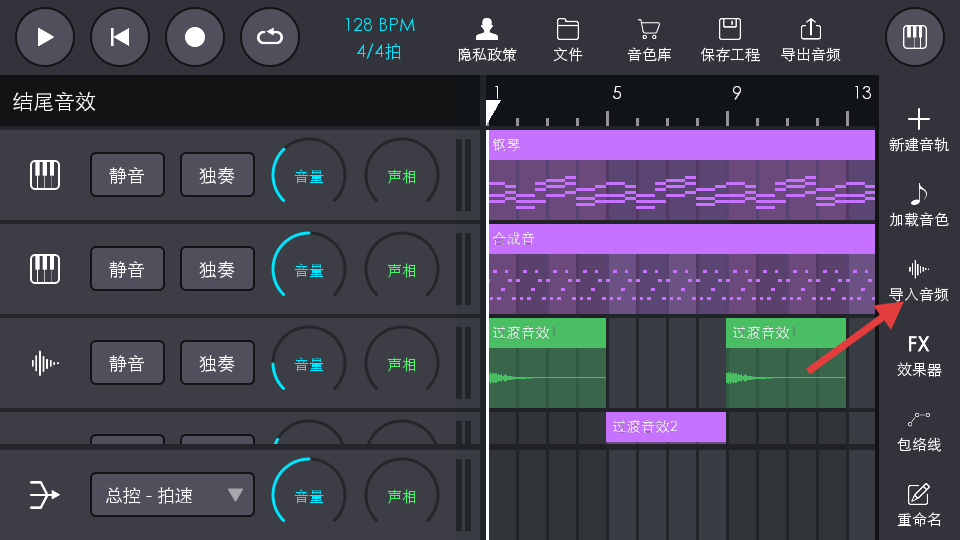Solo the second synth track (独奏)
Viewport: 960px width, 540px height.
217,270
